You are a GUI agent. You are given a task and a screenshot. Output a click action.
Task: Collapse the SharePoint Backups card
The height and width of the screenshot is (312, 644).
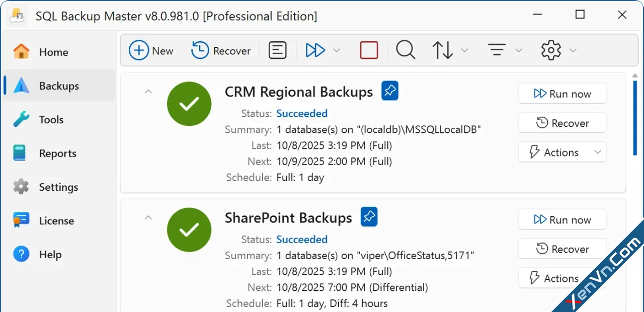tap(148, 217)
